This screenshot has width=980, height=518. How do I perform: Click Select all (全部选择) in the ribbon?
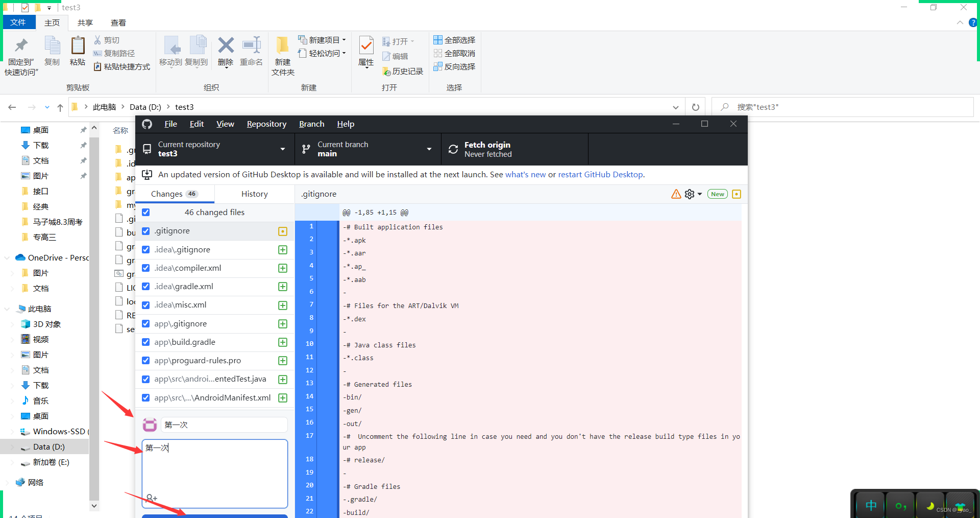(x=454, y=40)
